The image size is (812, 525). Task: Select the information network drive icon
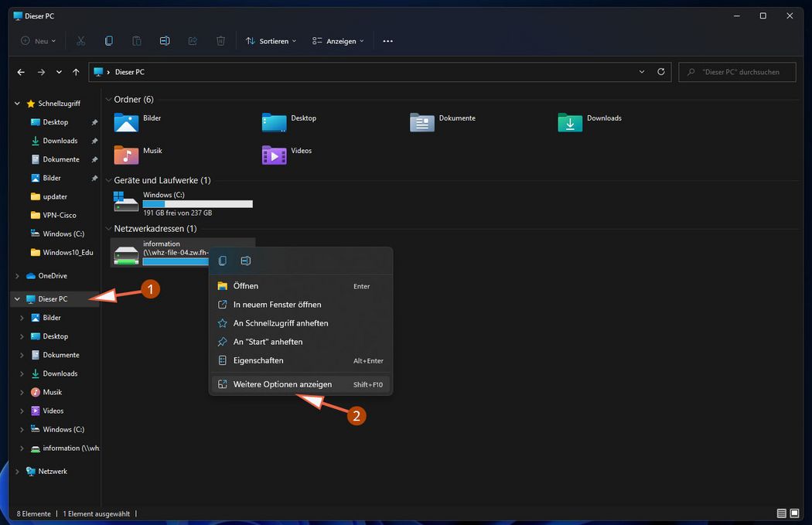point(126,255)
